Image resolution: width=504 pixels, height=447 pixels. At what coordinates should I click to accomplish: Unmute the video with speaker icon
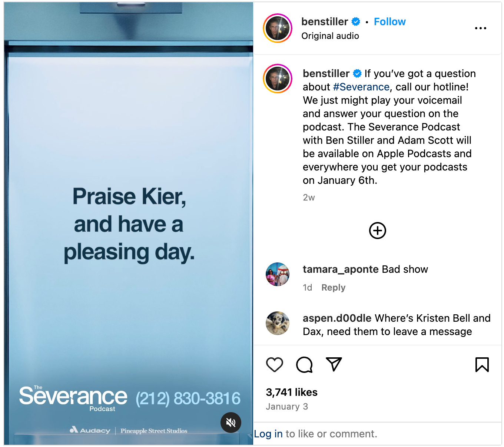[231, 422]
